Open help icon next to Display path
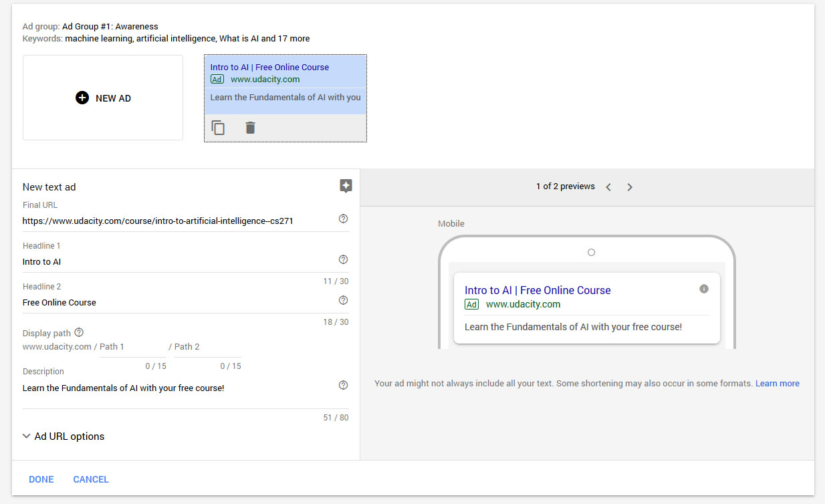Image resolution: width=825 pixels, height=504 pixels. point(79,332)
